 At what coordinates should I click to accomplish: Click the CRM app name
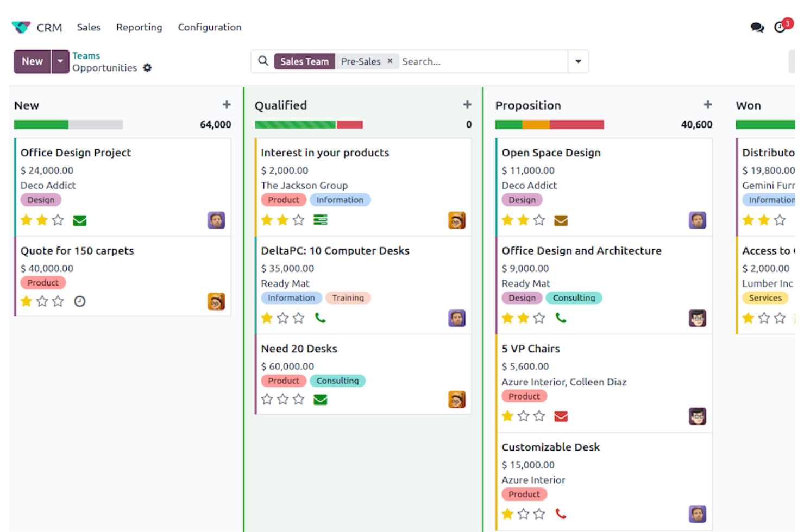click(49, 28)
